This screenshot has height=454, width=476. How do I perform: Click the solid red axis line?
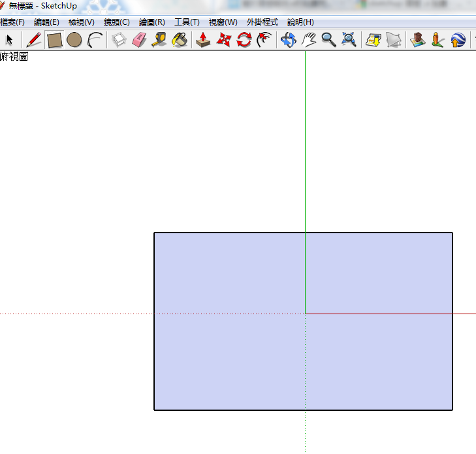click(x=390, y=314)
